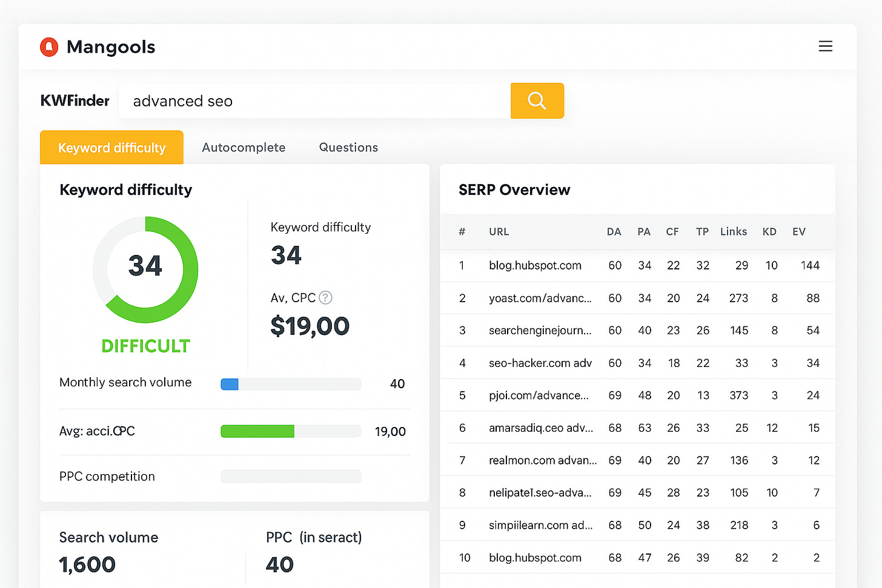
Task: Click into the 'advanced seo' keyword field
Action: (315, 101)
